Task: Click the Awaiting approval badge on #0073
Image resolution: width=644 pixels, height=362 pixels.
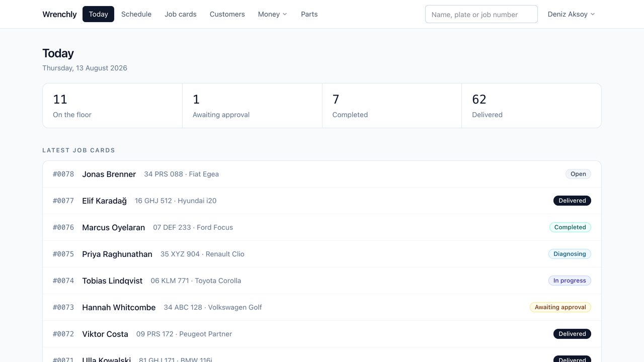Action: (560, 307)
